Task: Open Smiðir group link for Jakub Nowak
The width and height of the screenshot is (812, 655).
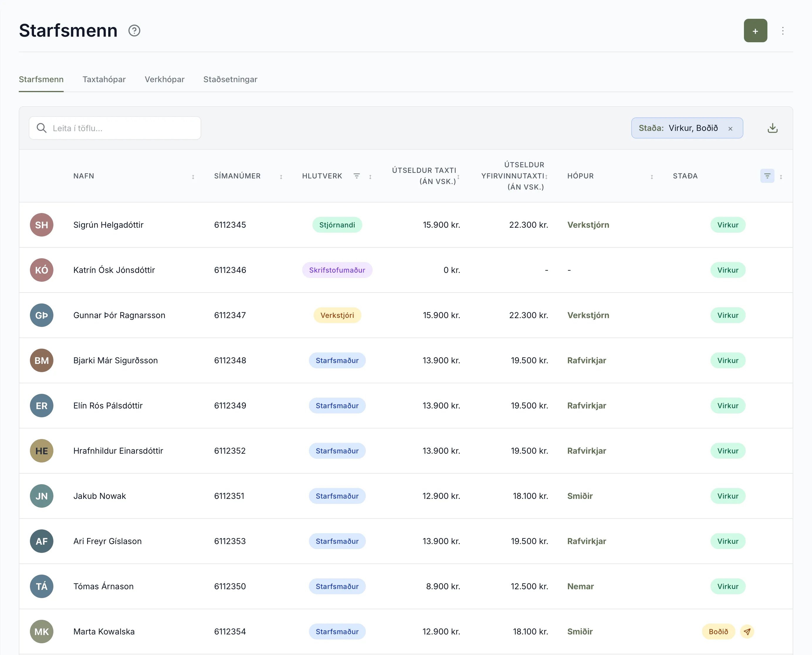Action: [580, 496]
